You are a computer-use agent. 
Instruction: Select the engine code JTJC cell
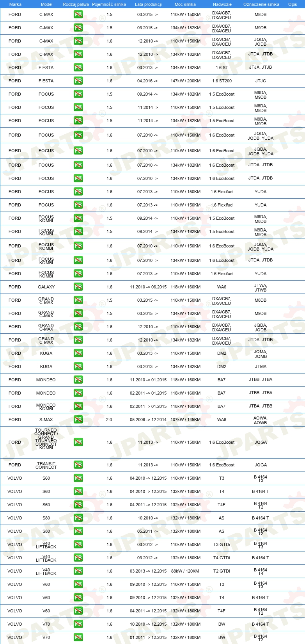click(261, 81)
